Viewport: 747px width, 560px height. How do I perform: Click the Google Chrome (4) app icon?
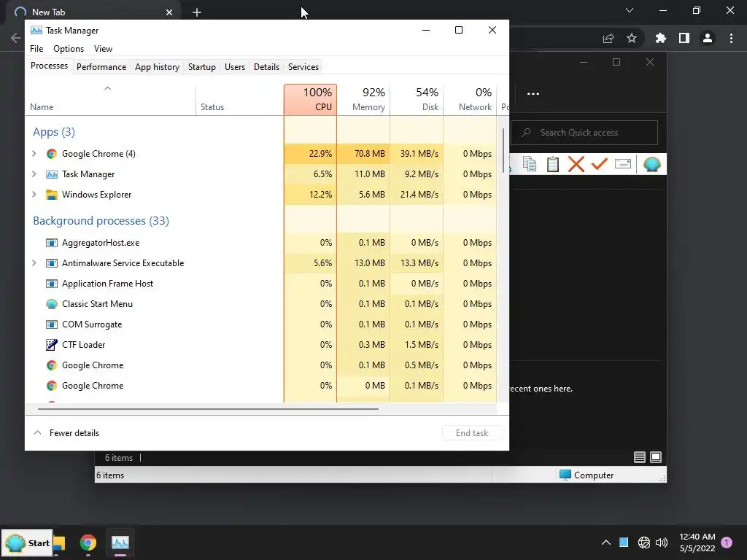[52, 154]
